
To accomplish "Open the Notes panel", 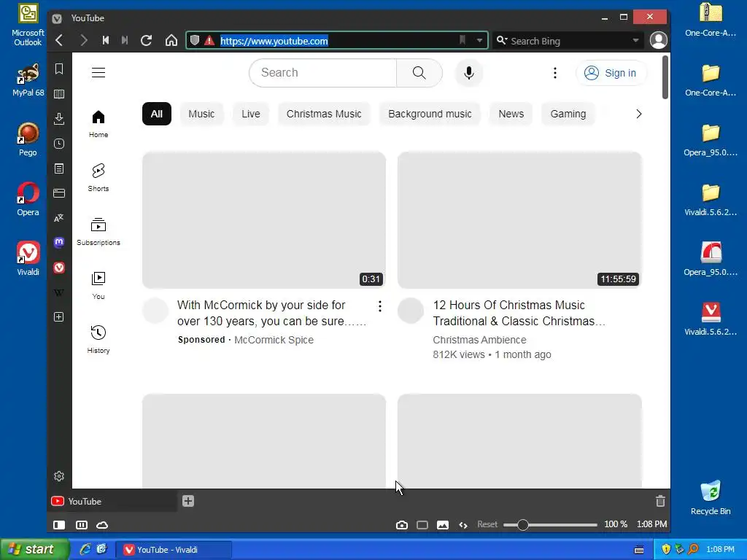I will (x=59, y=168).
